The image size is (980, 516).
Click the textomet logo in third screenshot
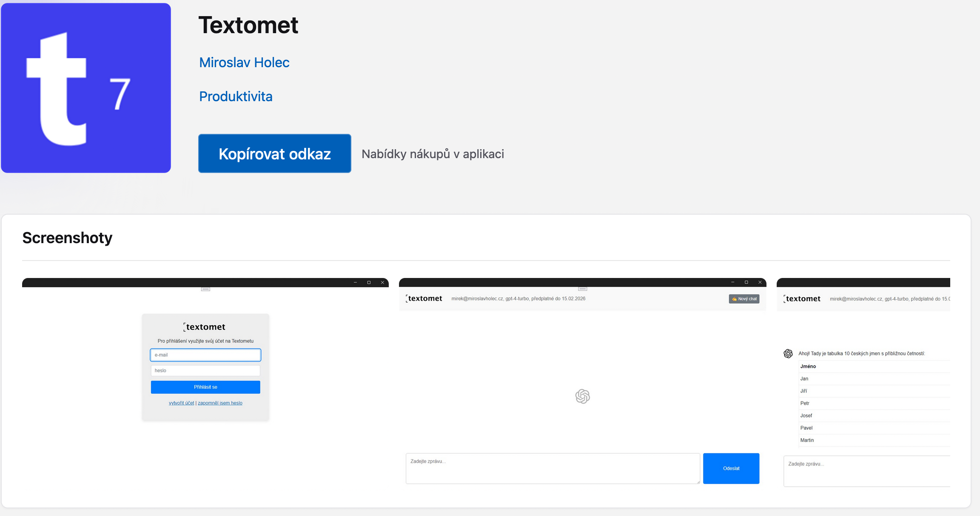click(x=802, y=299)
